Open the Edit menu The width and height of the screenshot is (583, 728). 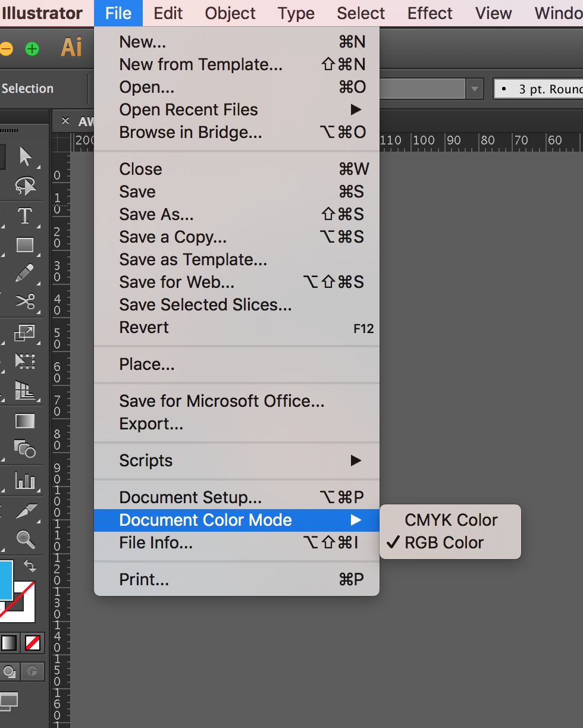pyautogui.click(x=168, y=13)
